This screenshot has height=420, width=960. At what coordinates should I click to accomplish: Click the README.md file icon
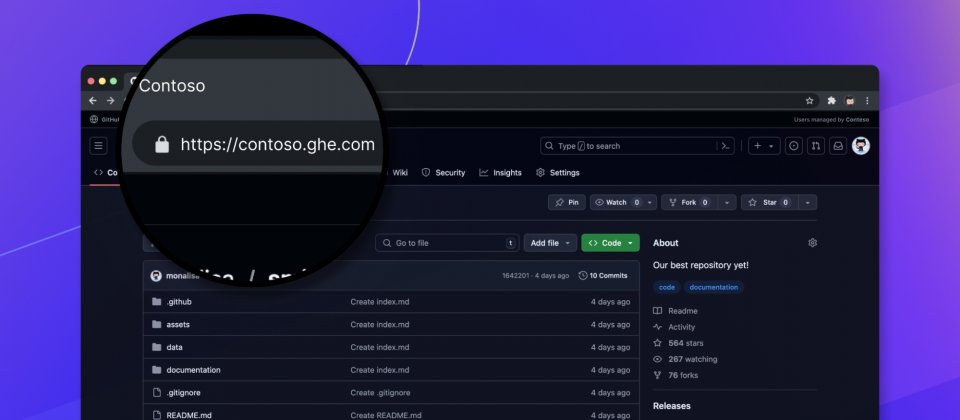(157, 415)
